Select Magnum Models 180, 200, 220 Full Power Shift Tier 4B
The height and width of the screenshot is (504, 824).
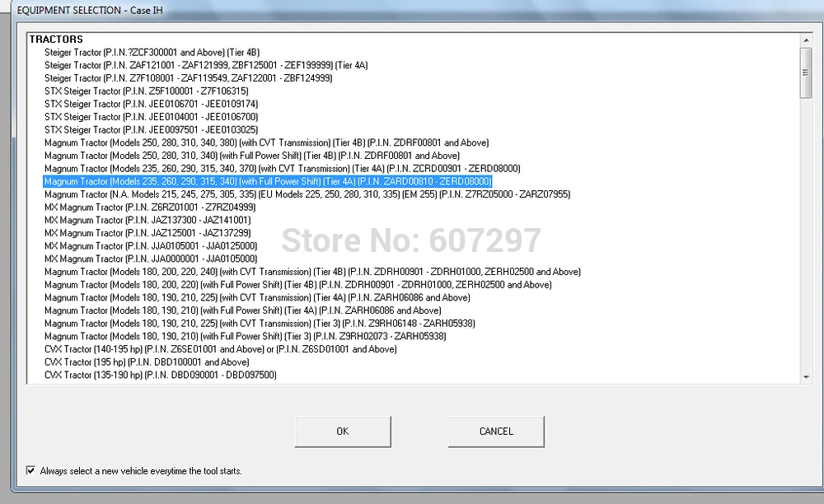point(298,285)
